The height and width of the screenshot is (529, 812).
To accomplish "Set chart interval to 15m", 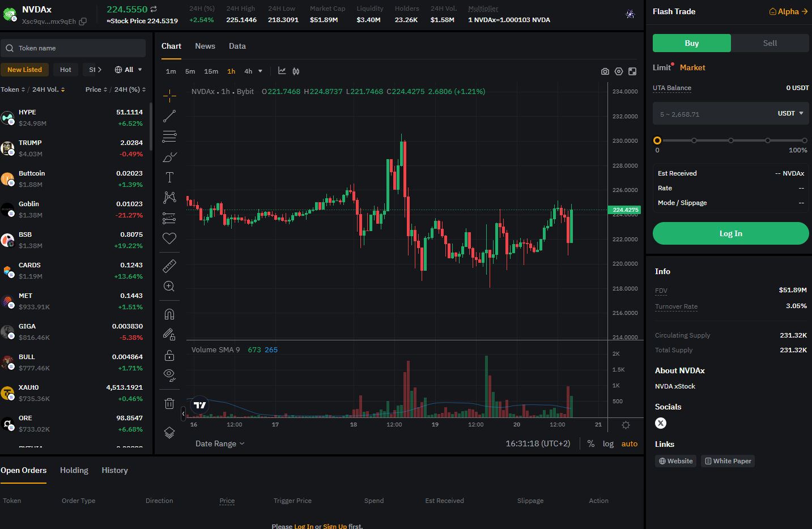I will pos(211,71).
